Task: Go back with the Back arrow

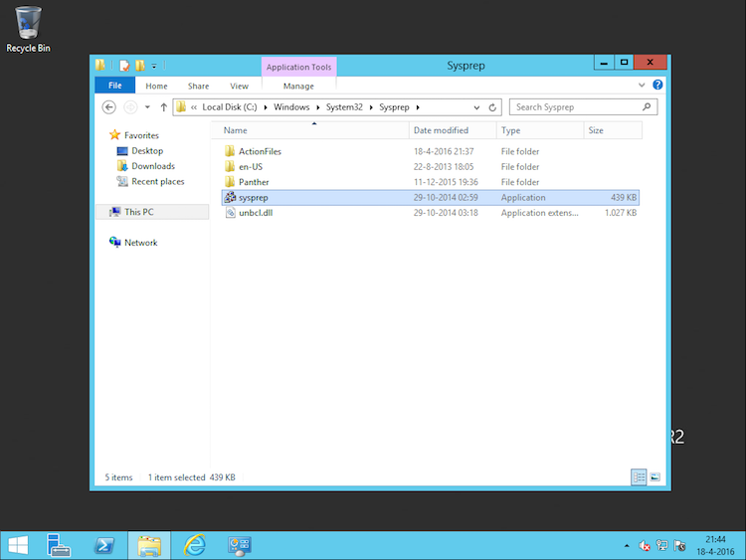Action: click(109, 107)
